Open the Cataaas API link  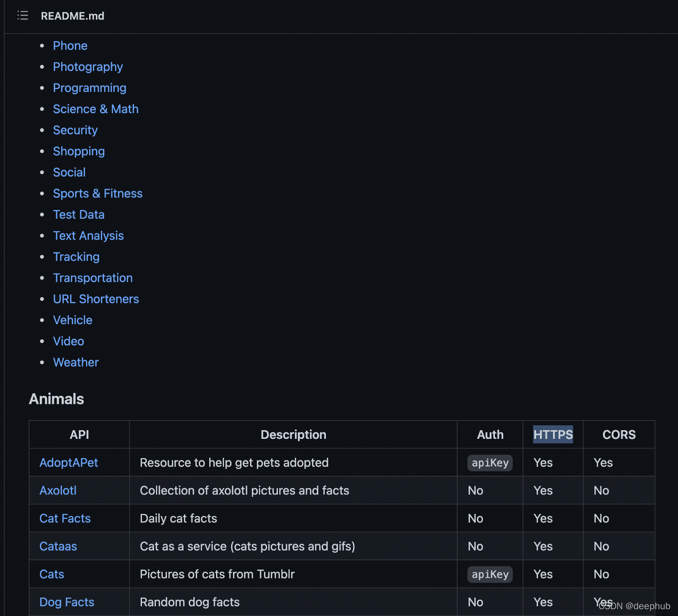tap(58, 546)
